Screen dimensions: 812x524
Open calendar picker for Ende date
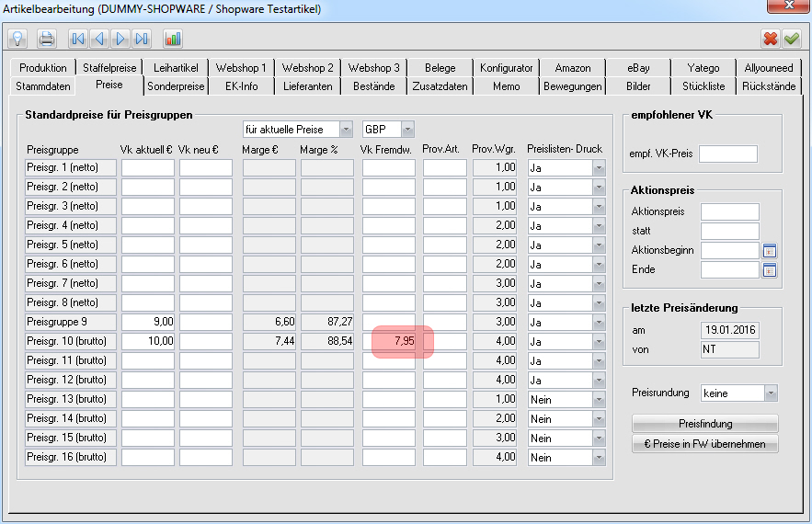click(x=770, y=270)
